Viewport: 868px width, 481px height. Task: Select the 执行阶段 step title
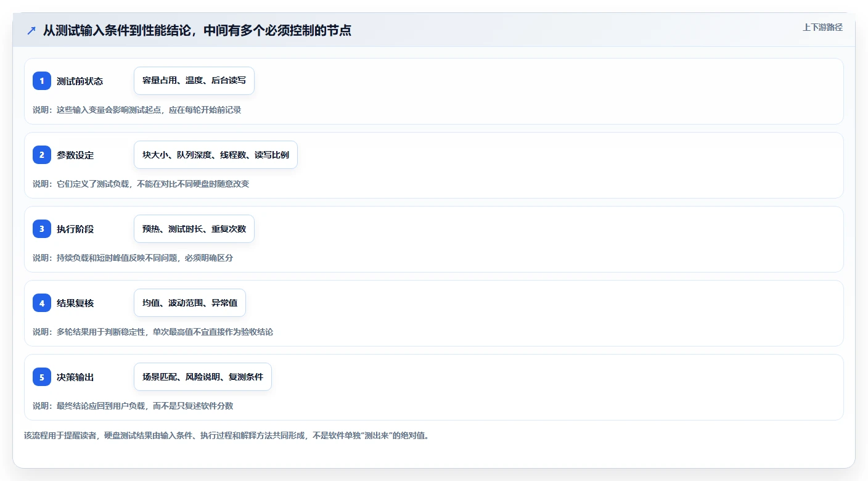coord(75,229)
